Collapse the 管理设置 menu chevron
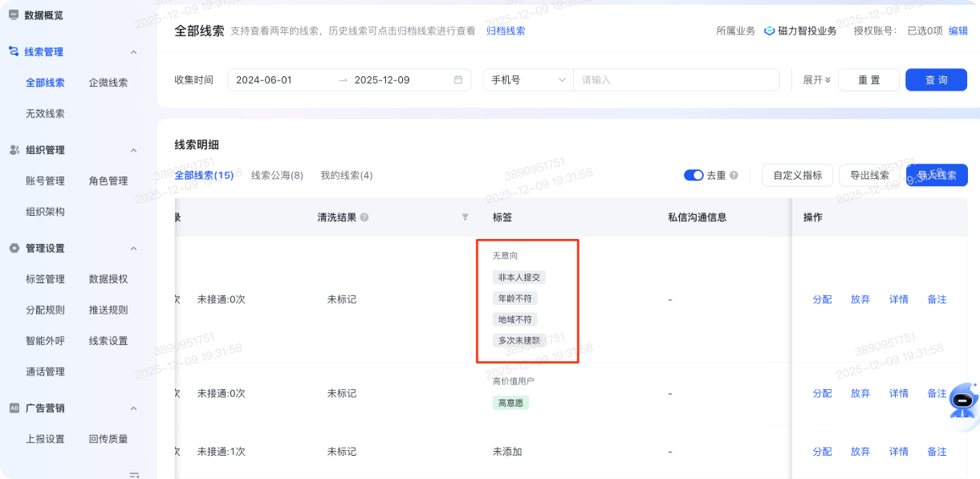This screenshot has width=980, height=479. tap(133, 249)
